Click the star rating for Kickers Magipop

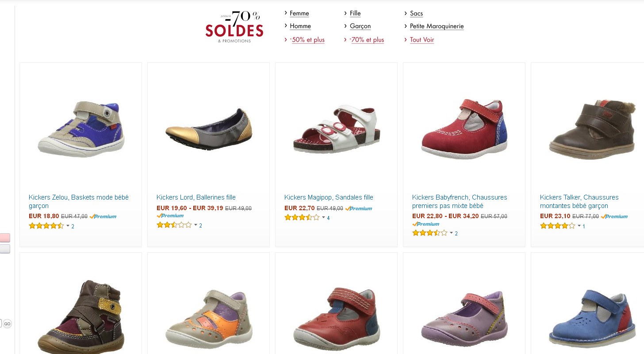click(302, 218)
